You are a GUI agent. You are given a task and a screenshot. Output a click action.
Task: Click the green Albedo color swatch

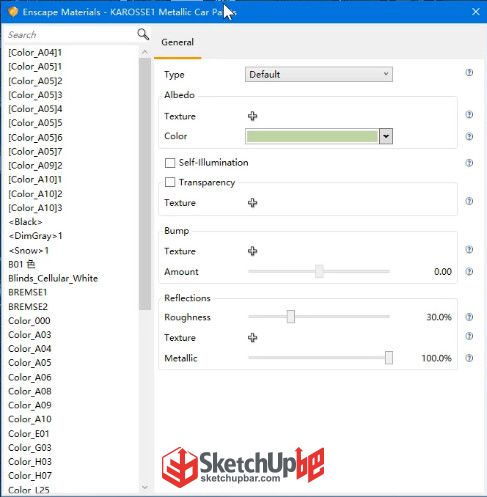312,136
